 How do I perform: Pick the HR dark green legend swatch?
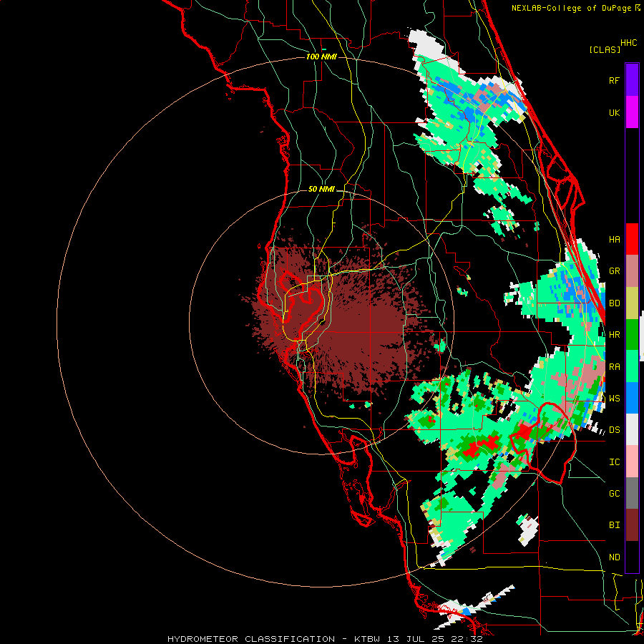pyautogui.click(x=632, y=334)
